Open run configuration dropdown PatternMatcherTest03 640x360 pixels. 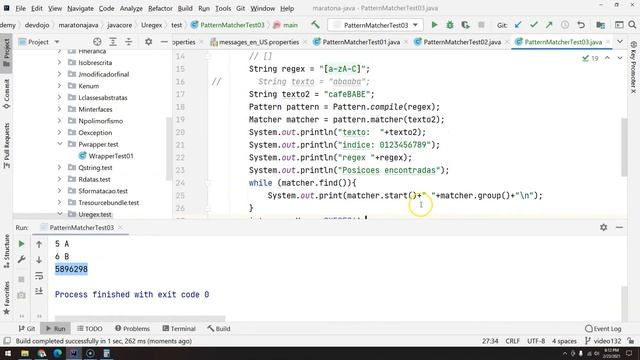click(x=375, y=25)
